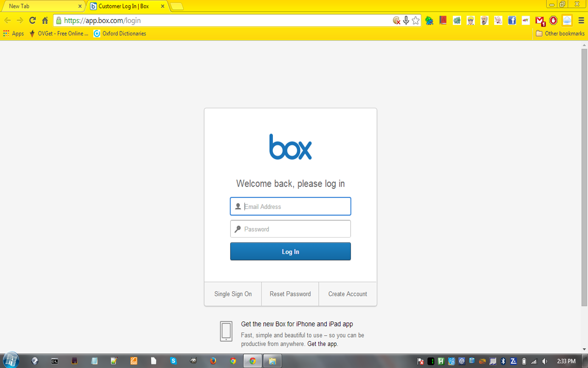The width and height of the screenshot is (588, 368).
Task: Click the scrollbar down arrow
Action: (x=584, y=349)
